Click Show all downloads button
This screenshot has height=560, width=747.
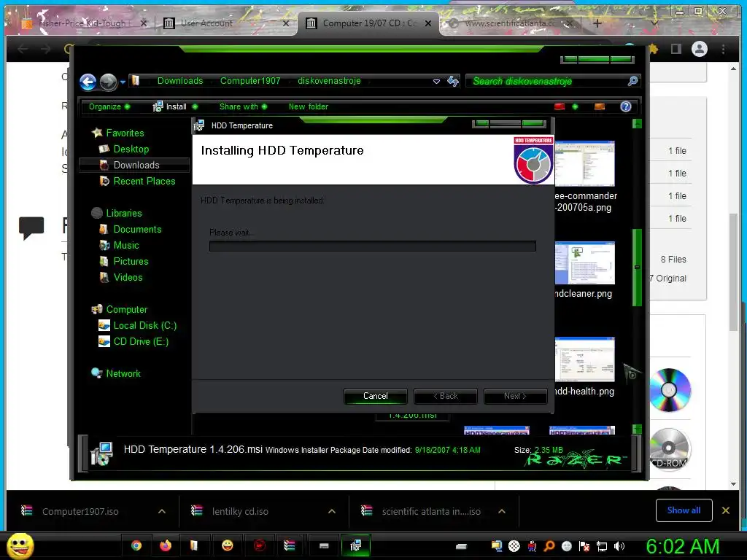point(684,510)
